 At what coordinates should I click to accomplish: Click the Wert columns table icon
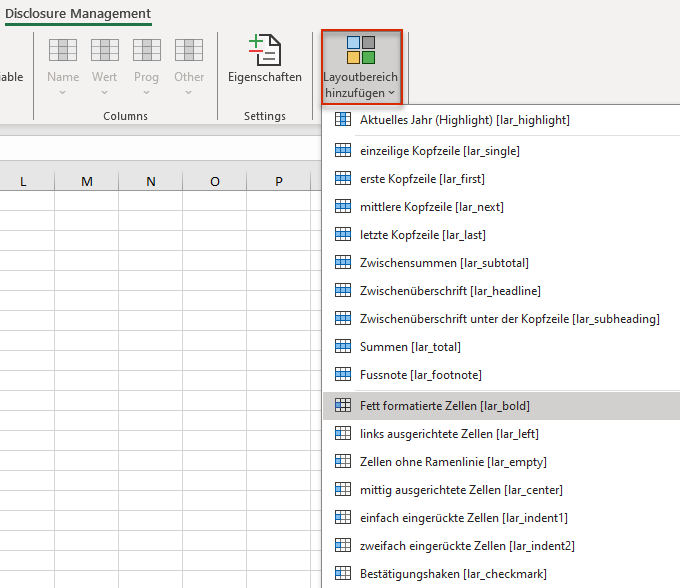tap(105, 50)
